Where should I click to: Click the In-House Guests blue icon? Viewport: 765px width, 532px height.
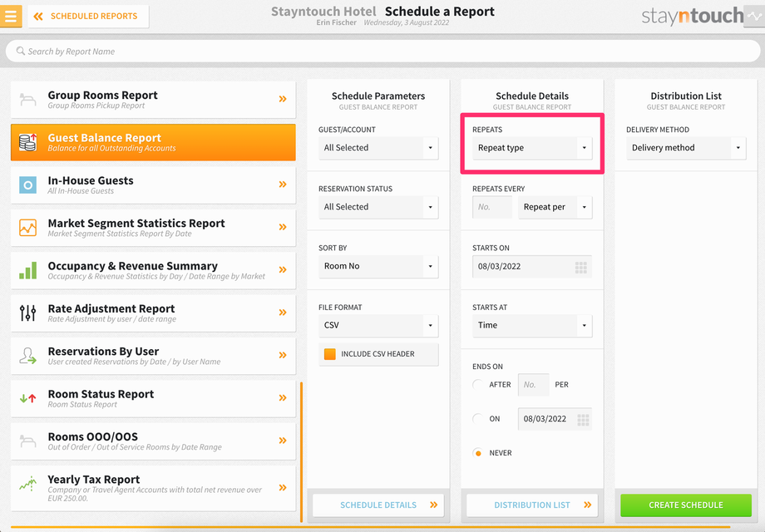tap(27, 185)
